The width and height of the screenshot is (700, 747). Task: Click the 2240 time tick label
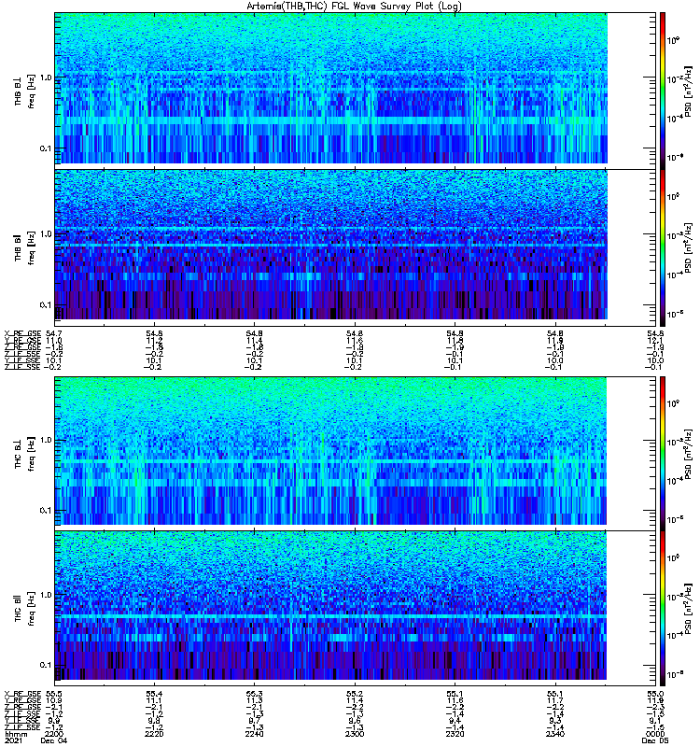(254, 734)
